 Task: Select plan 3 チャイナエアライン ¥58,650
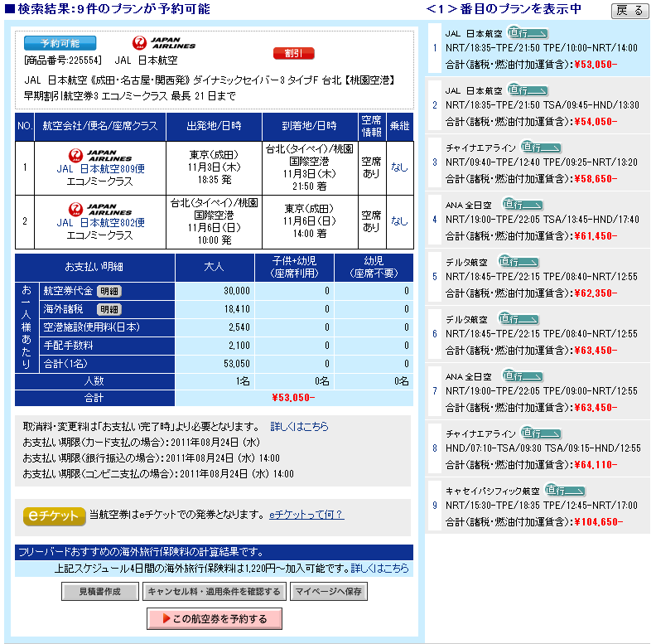click(538, 163)
